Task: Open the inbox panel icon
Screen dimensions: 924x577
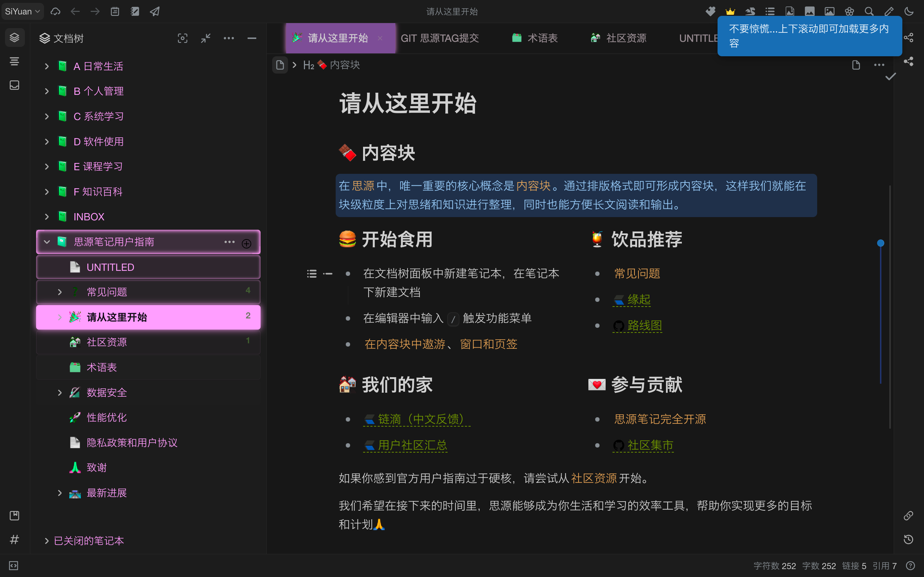Action: point(14,85)
